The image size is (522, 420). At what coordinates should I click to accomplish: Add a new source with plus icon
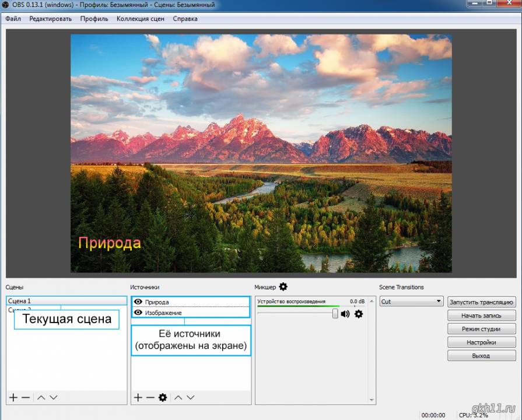click(138, 397)
